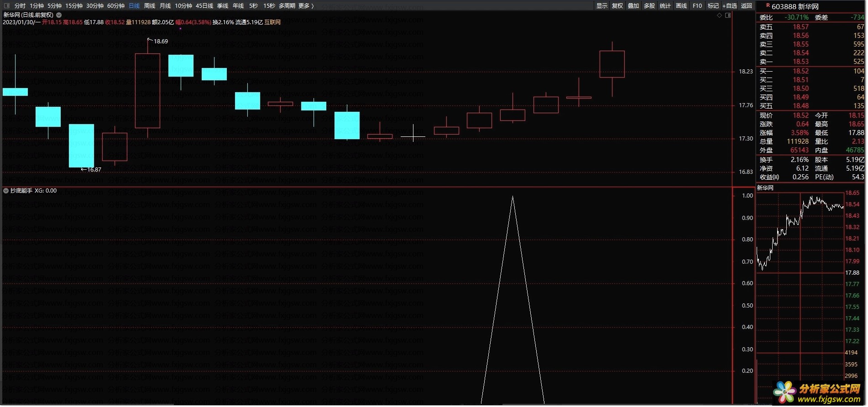868x407 pixels.
Task: Click the 委比 -30.71% value
Action: 796,17
